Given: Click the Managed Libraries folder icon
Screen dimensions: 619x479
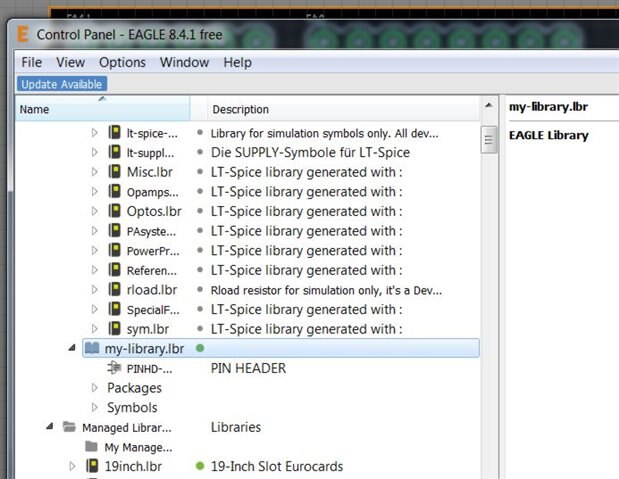Looking at the screenshot, I should pos(69,427).
